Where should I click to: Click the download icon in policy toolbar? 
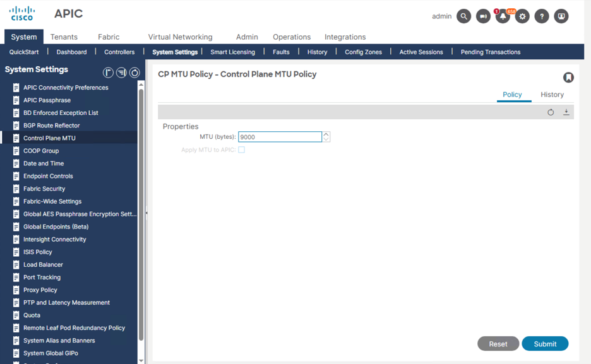(x=566, y=112)
